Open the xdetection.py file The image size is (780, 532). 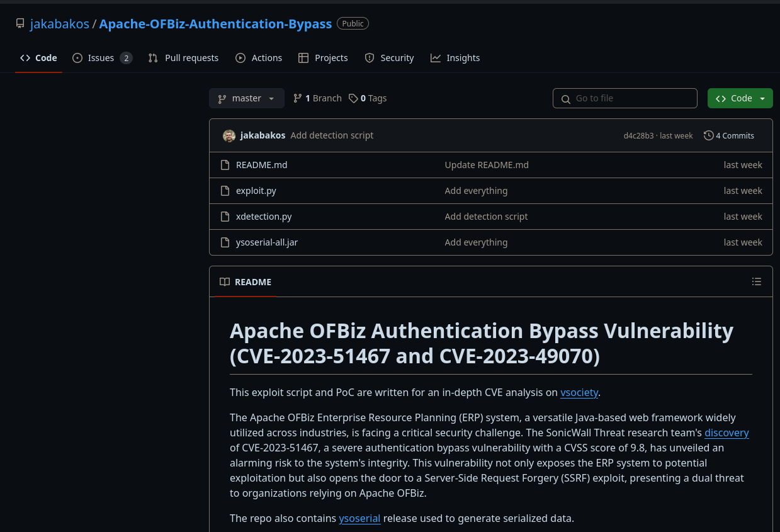click(264, 217)
